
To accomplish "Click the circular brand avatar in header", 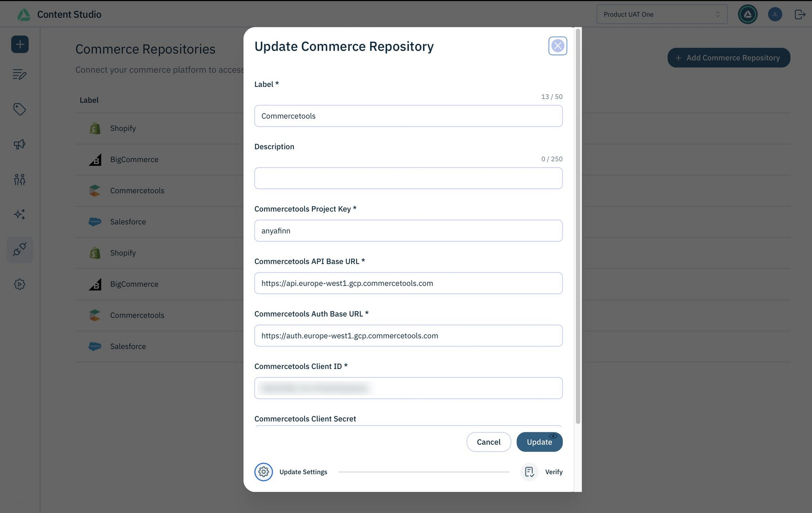I will [748, 14].
